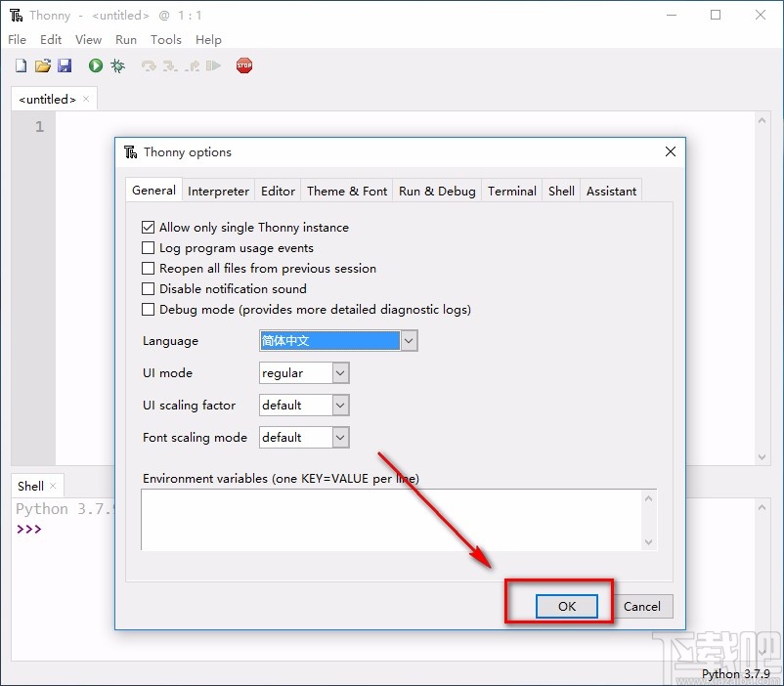This screenshot has height=686, width=784.
Task: Confirm settings with OK button
Action: coord(567,606)
